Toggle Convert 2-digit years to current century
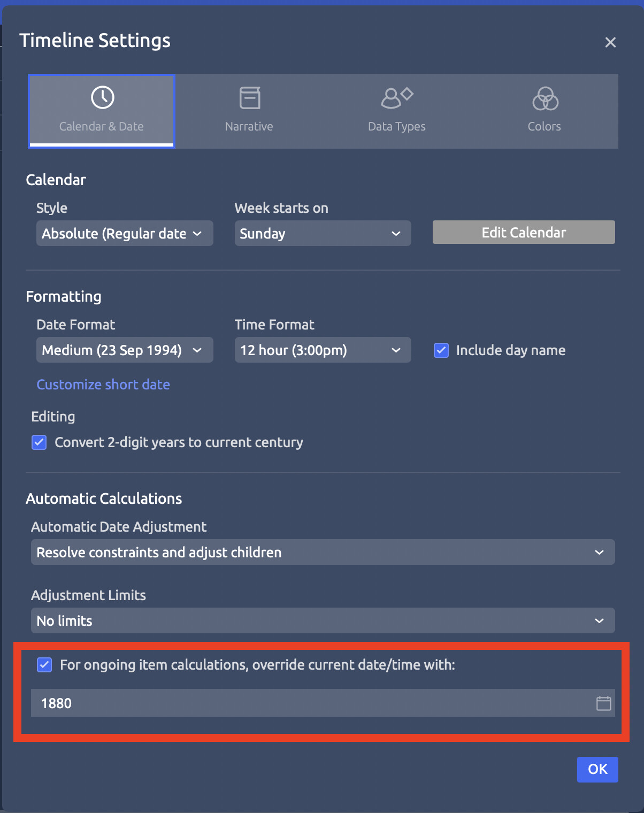The width and height of the screenshot is (644, 813). (39, 442)
